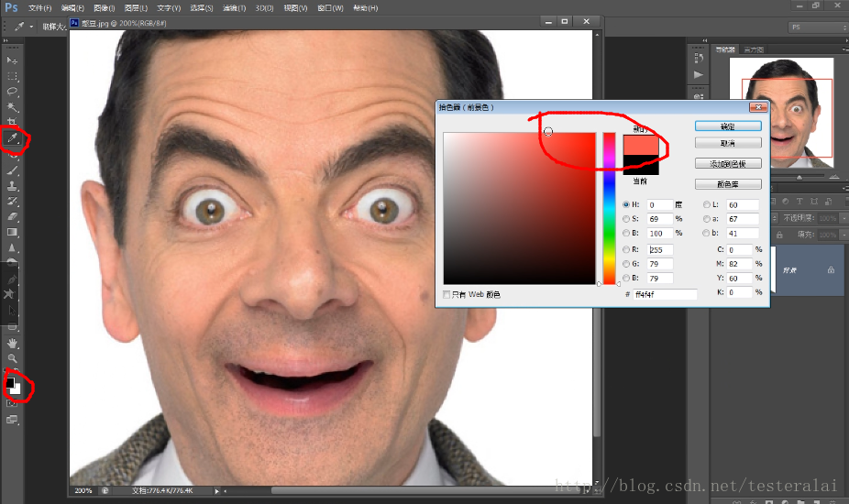Click toolbox foreground/background color swatch
The width and height of the screenshot is (849, 504).
coord(13,386)
